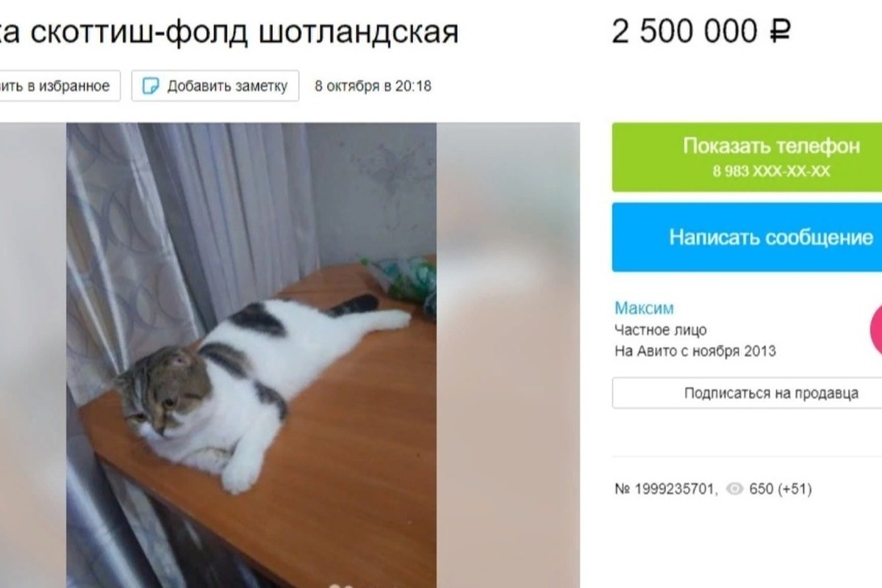Click the eye views icon
This screenshot has width=882, height=588.
pyautogui.click(x=734, y=489)
